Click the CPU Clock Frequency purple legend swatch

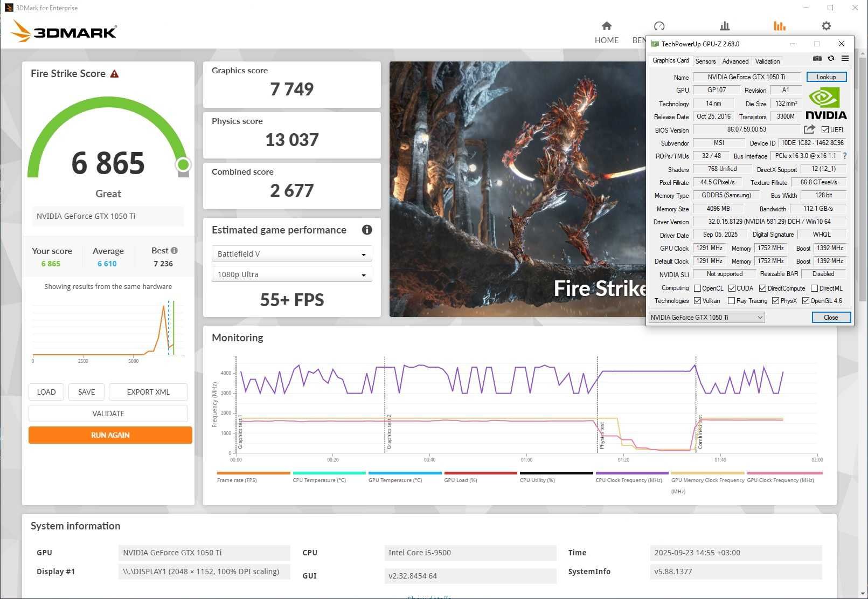[632, 473]
